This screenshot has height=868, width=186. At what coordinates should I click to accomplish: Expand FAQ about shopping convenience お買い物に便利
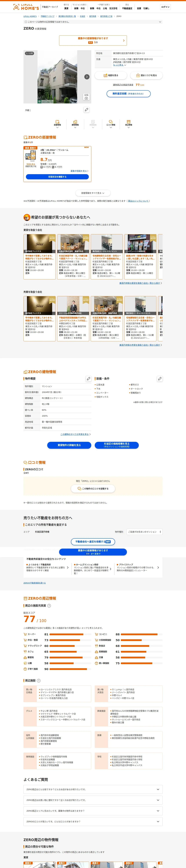pos(93,800)
